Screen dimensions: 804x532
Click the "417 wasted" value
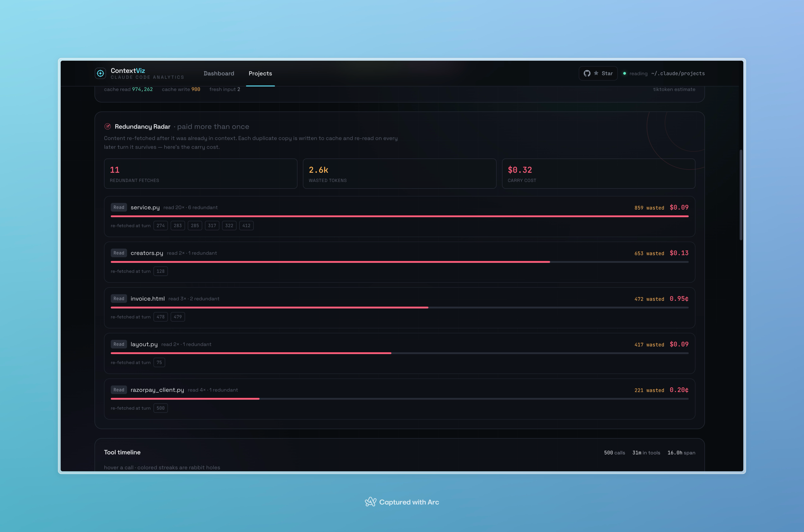(649, 345)
